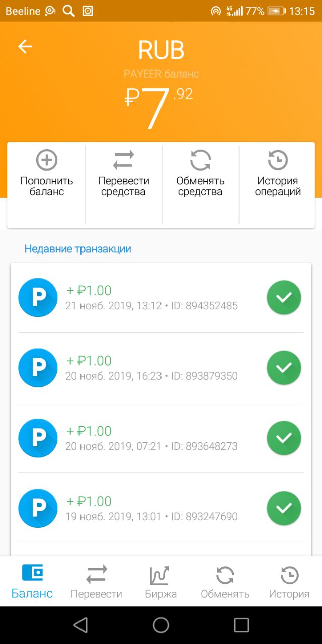This screenshot has width=322, height=644.
Task: Tap the RUB balance amount ₽7.92
Action: [x=159, y=107]
